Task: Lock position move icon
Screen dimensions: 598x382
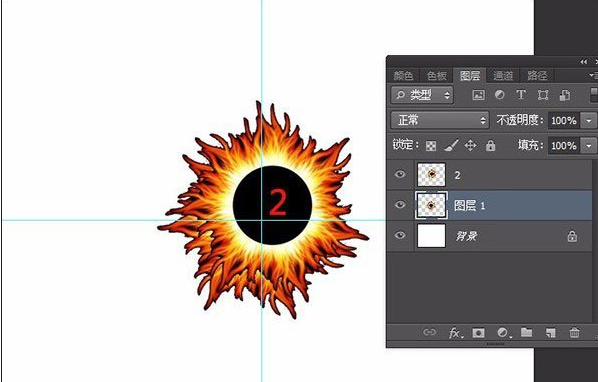Action: 470,145
